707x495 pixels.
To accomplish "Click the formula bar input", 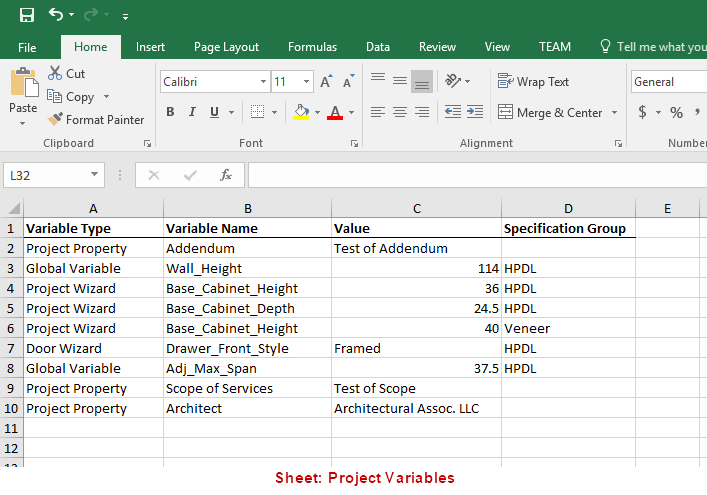I will (x=477, y=175).
